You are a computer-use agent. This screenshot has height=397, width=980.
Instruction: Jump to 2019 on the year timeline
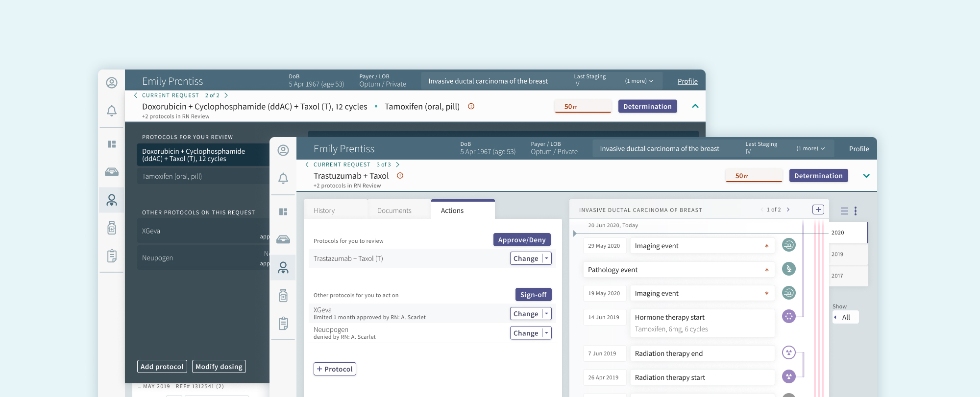pos(837,255)
